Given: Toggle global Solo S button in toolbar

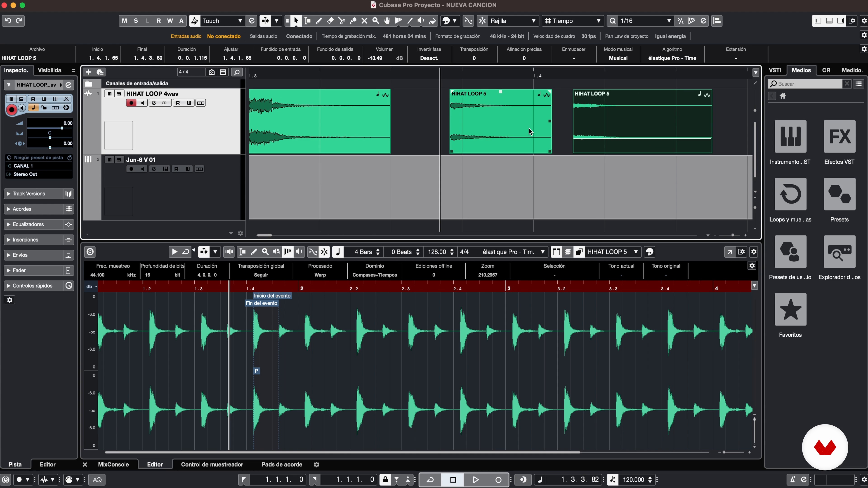Looking at the screenshot, I should click(x=136, y=21).
